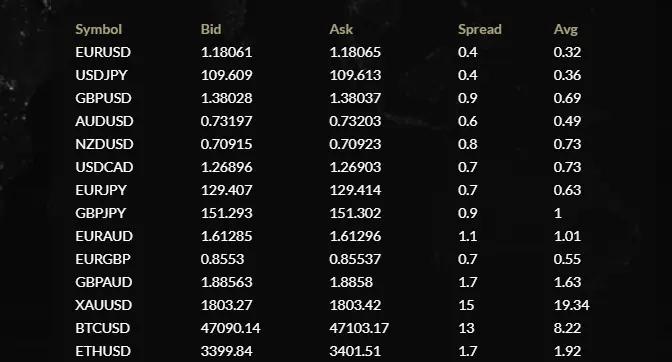Viewport: 672px width, 362px height.
Task: Select the ETHUSD symbol
Action: 103,351
